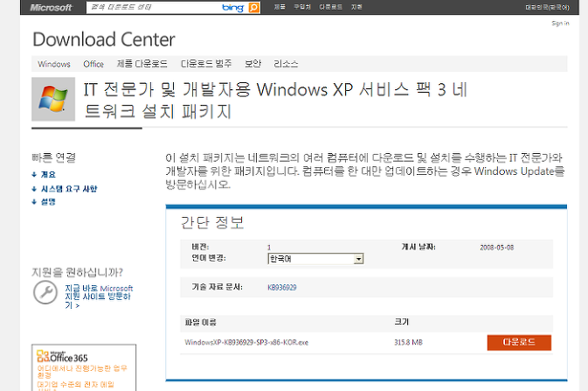Open the KB936929 knowledge base link
The height and width of the screenshot is (391, 588).
click(x=282, y=288)
